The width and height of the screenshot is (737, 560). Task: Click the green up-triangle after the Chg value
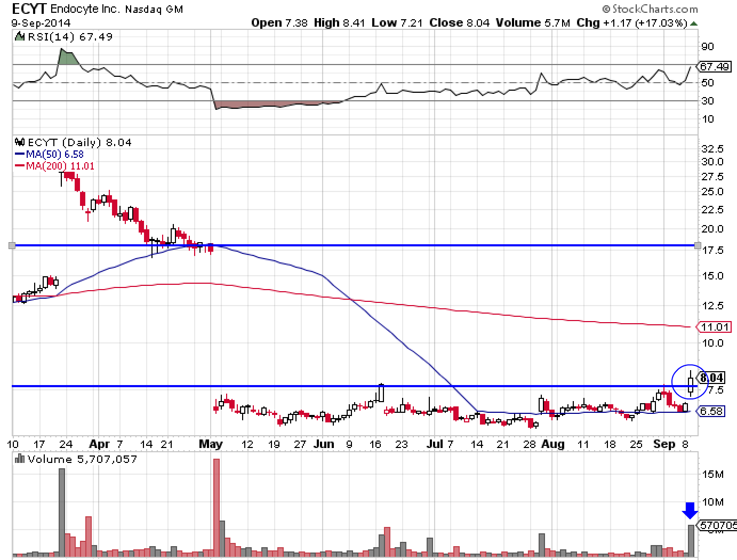pyautogui.click(x=693, y=23)
